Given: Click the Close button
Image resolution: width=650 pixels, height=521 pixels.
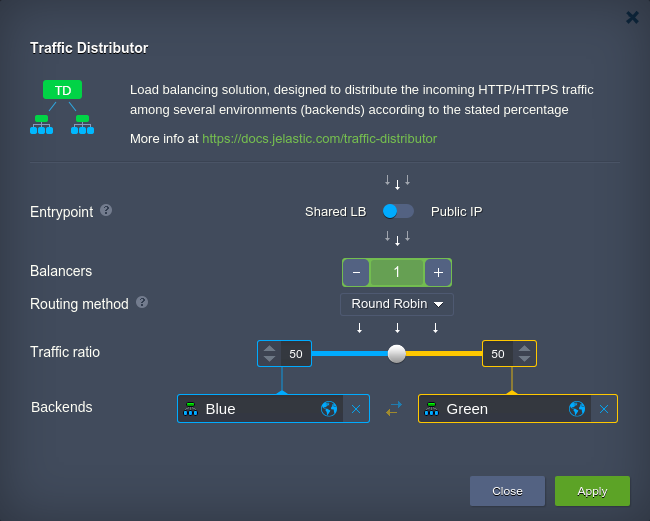Looking at the screenshot, I should click(507, 491).
